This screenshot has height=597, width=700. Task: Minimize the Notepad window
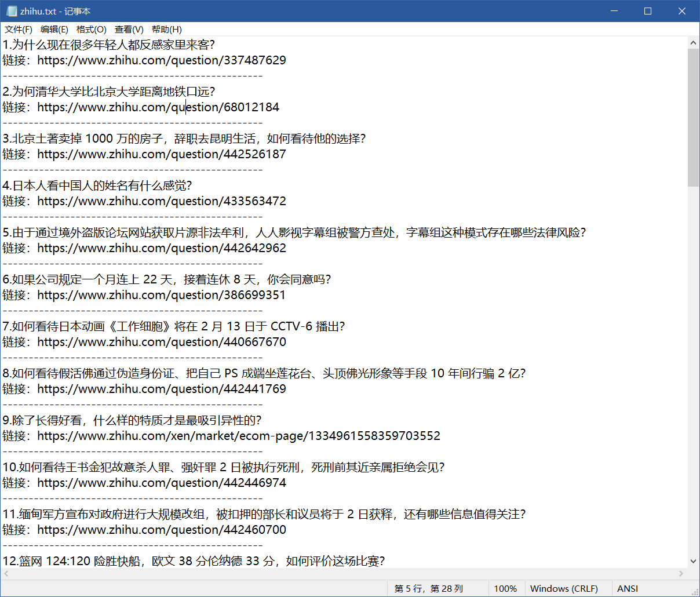pyautogui.click(x=614, y=11)
